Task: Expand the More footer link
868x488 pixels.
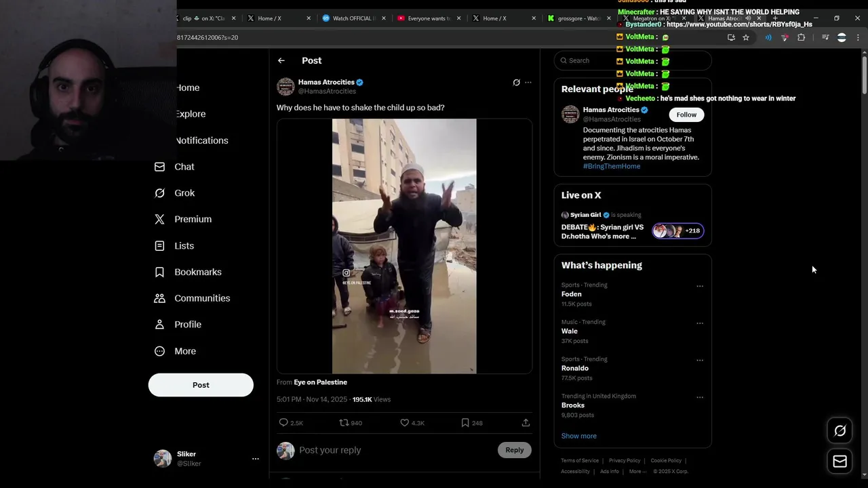Action: pos(637,472)
